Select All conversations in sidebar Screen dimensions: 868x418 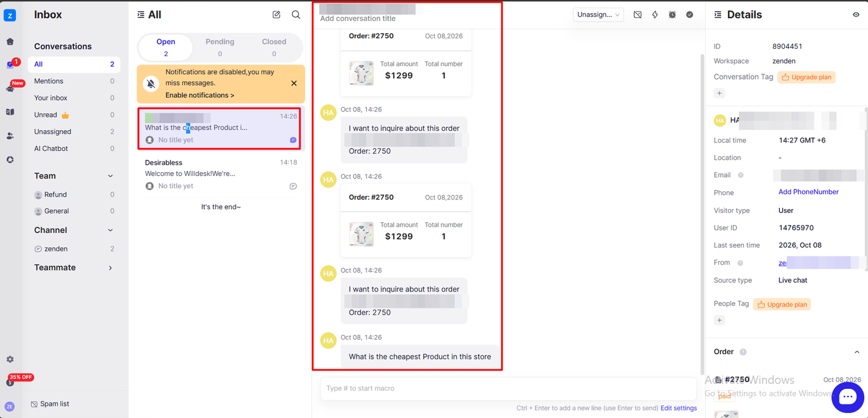tap(74, 64)
